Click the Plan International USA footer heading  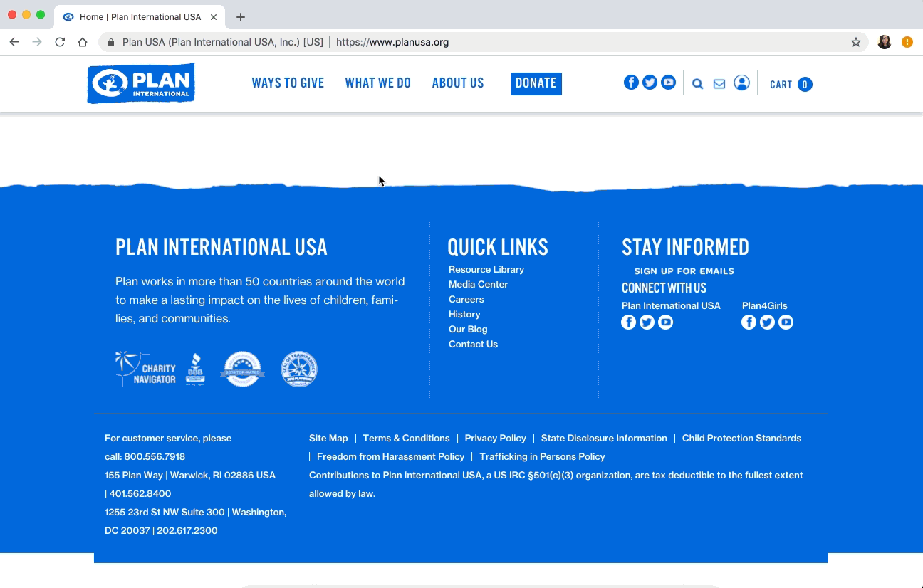pos(221,248)
